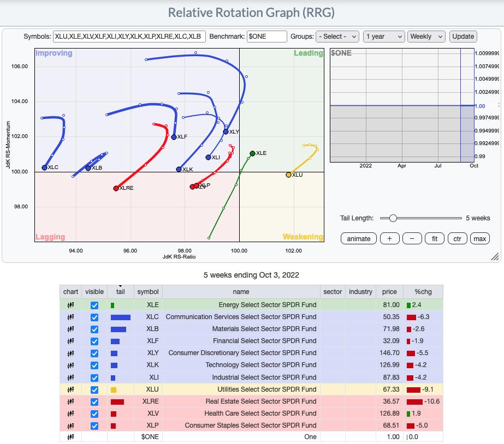Click the Energy Select Sector SPDR Fund name

268,305
